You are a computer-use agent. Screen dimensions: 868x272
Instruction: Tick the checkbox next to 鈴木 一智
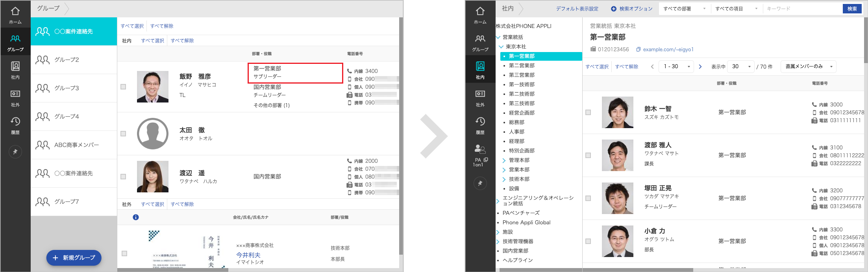point(588,112)
